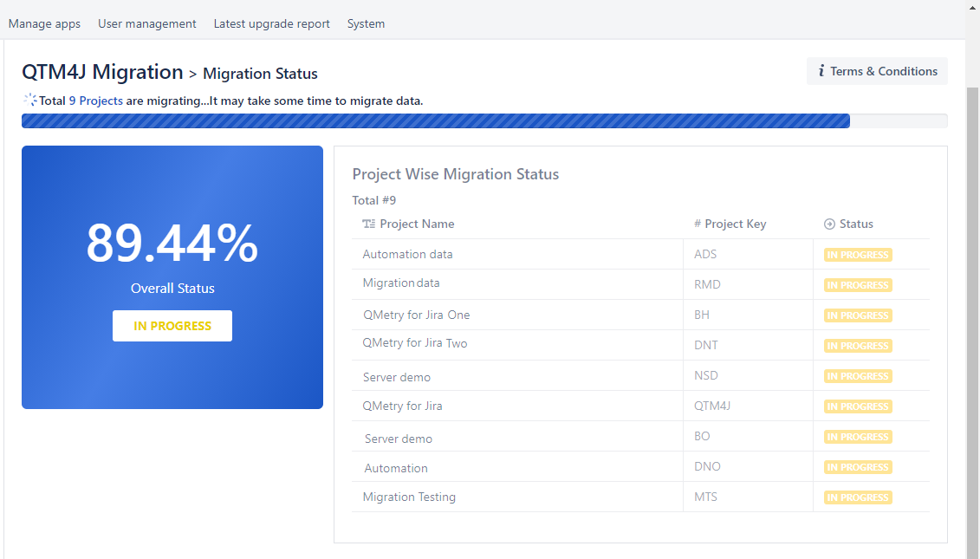
Task: Click the QTM4J Migration breadcrumb title
Action: click(102, 72)
